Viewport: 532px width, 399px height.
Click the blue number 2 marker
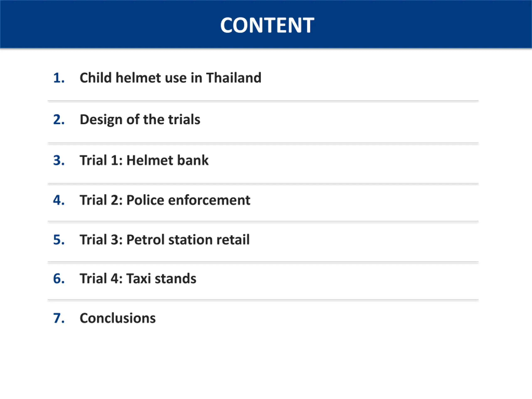(x=59, y=119)
